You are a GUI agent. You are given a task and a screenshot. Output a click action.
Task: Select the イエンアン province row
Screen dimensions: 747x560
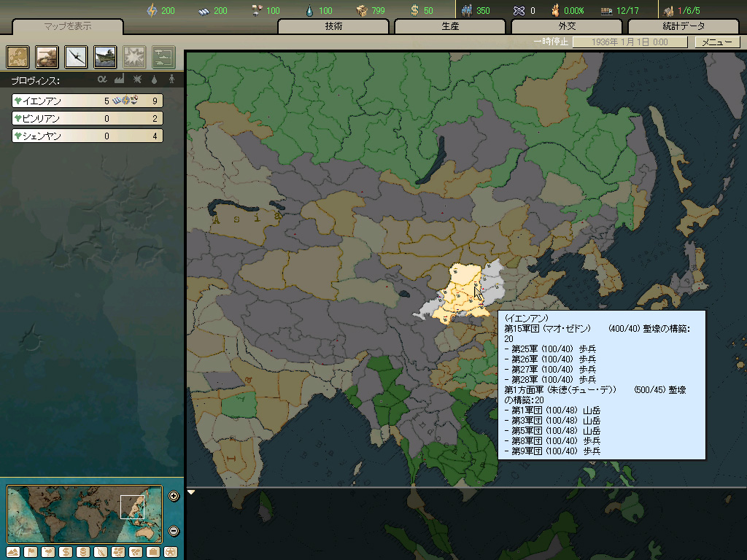[88, 101]
